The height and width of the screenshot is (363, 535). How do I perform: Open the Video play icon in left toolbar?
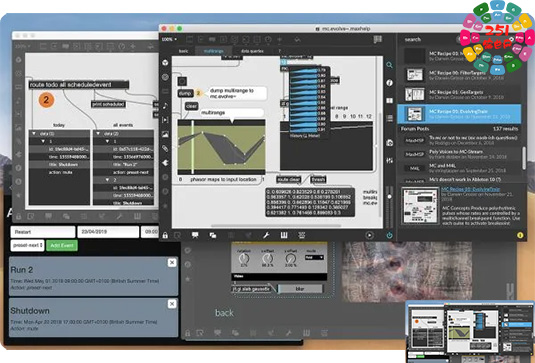165,120
